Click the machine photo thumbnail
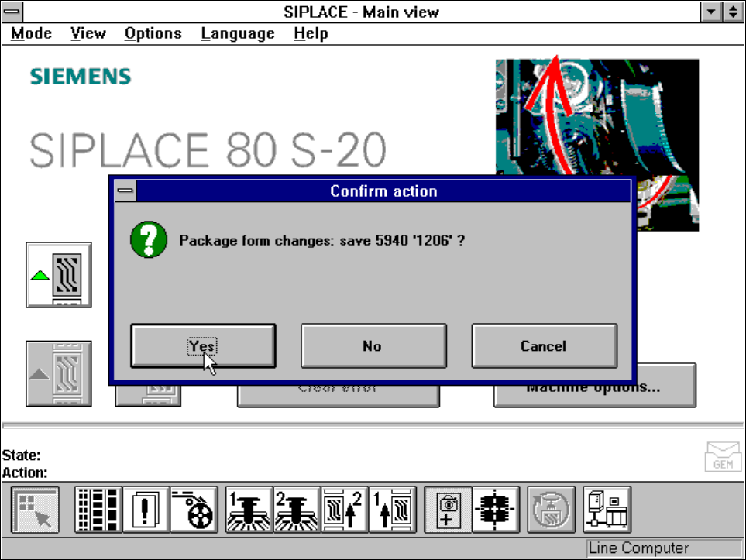This screenshot has width=746, height=560. tap(597, 116)
